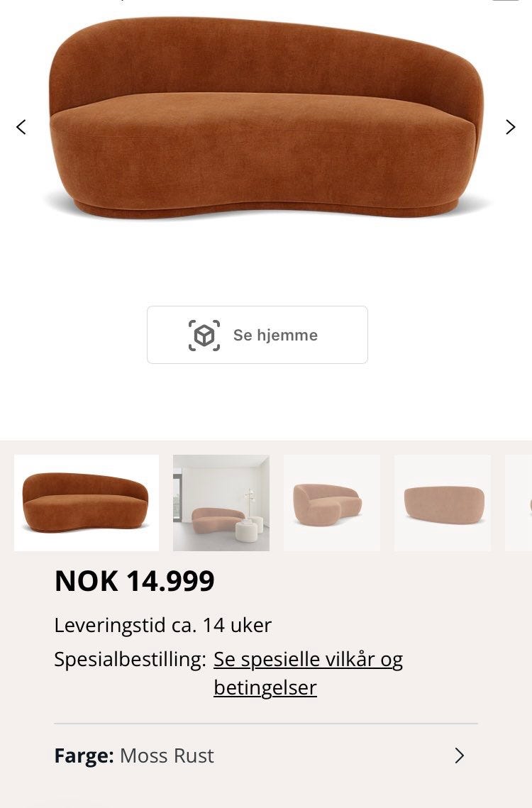Image resolution: width=532 pixels, height=808 pixels.
Task: Click the betingelser link text
Action: (x=265, y=687)
